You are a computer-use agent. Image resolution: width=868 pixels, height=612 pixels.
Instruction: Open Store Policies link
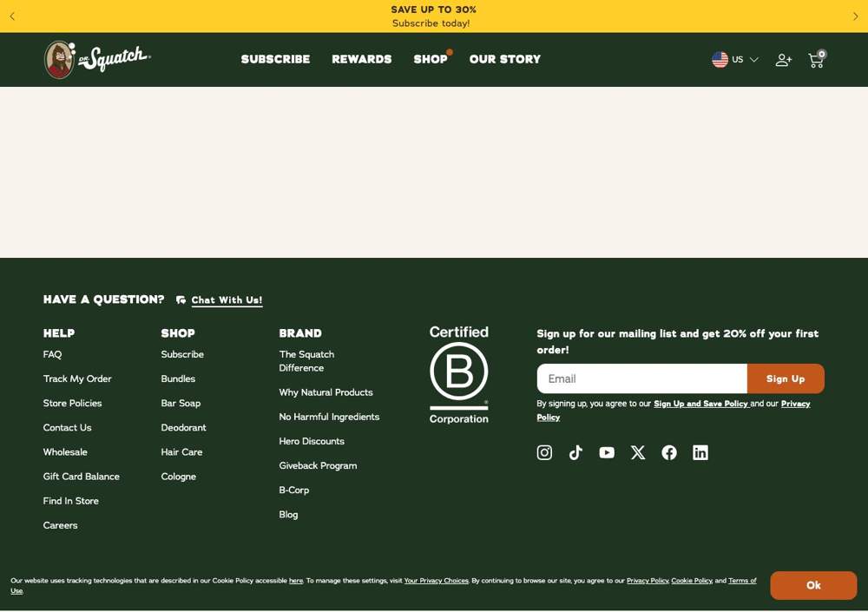[x=73, y=403]
